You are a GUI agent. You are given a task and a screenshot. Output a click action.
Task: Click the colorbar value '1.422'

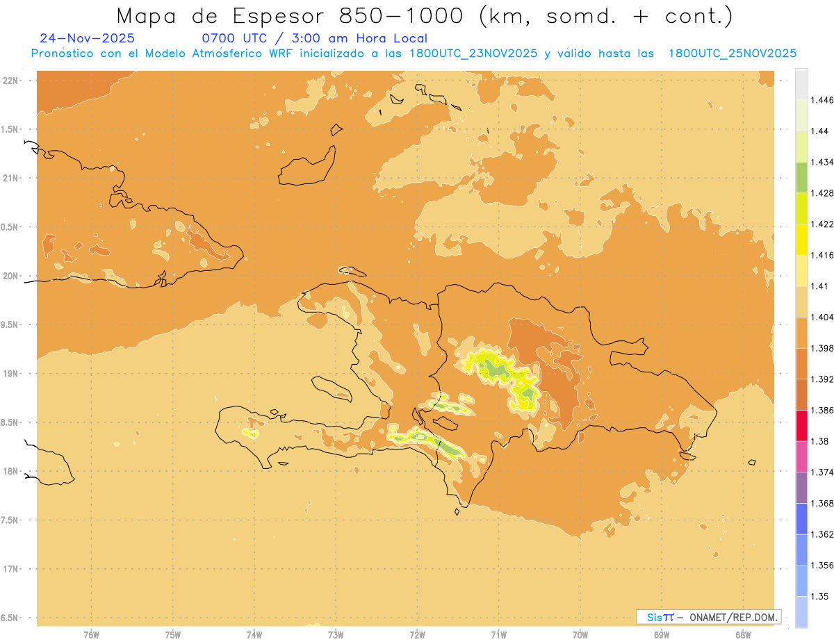pyautogui.click(x=822, y=224)
